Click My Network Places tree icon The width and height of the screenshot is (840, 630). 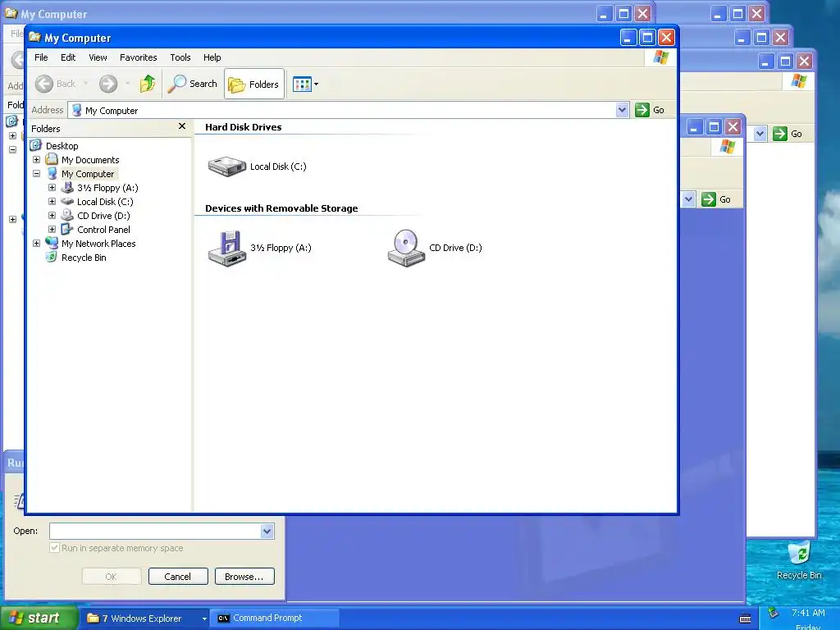point(52,243)
